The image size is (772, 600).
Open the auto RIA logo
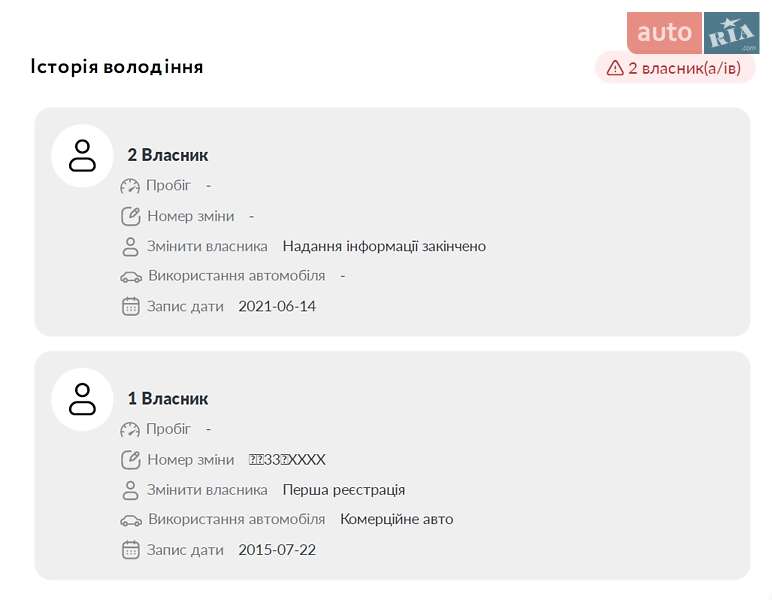point(693,33)
